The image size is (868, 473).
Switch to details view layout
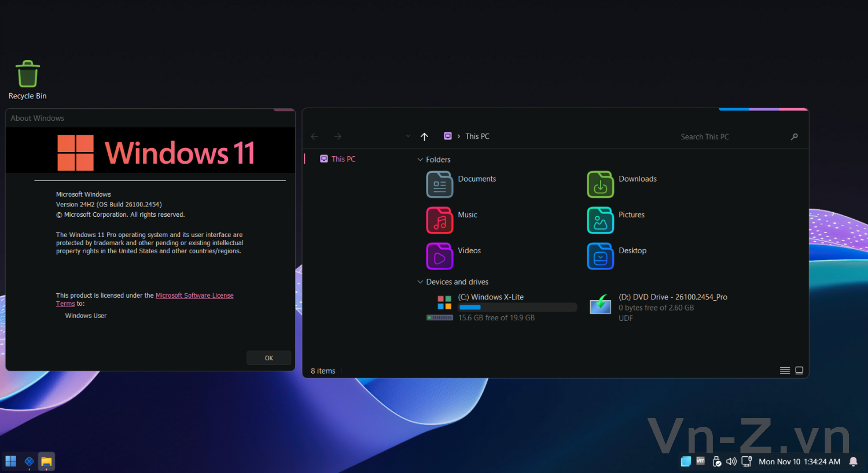(x=785, y=371)
